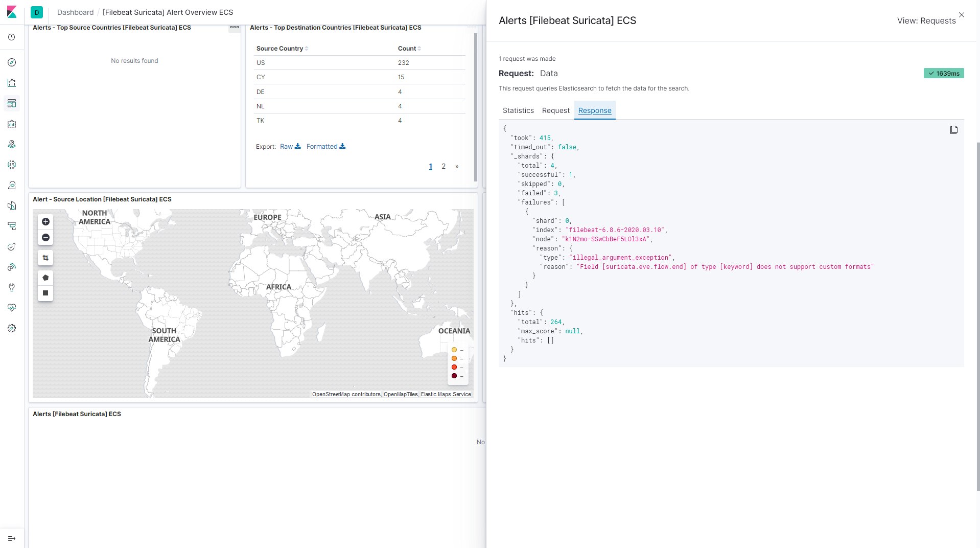Zoom in on the source location map
The height and width of the screenshot is (548, 980).
[45, 222]
